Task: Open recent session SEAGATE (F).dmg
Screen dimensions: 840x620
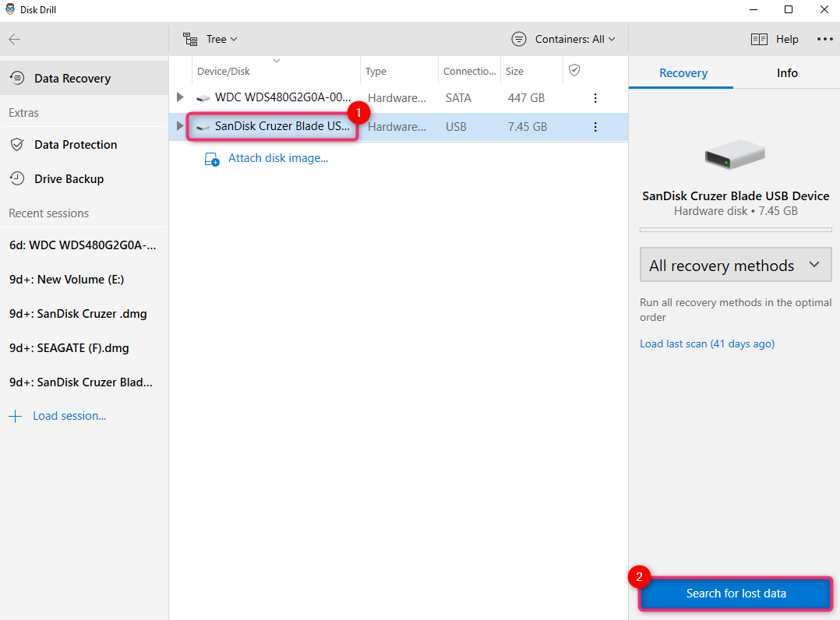Action: 69,348
